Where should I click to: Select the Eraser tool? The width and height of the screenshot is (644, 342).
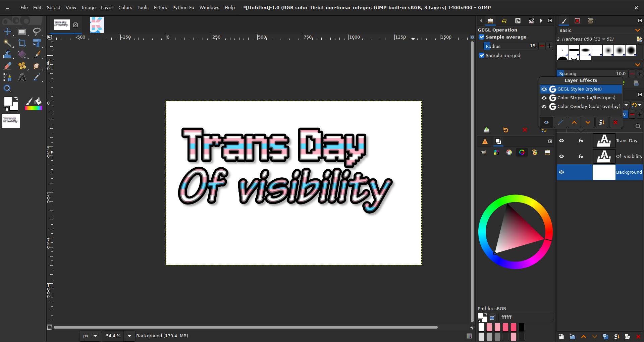point(7,66)
